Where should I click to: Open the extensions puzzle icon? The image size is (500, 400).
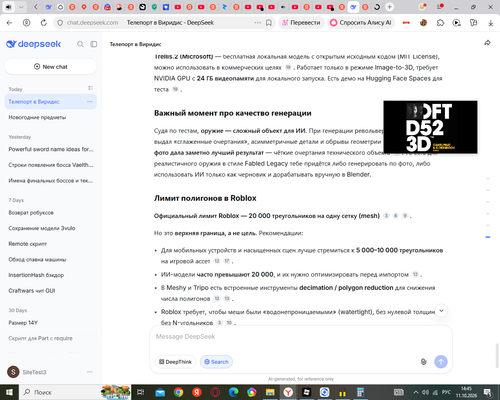[x=440, y=23]
